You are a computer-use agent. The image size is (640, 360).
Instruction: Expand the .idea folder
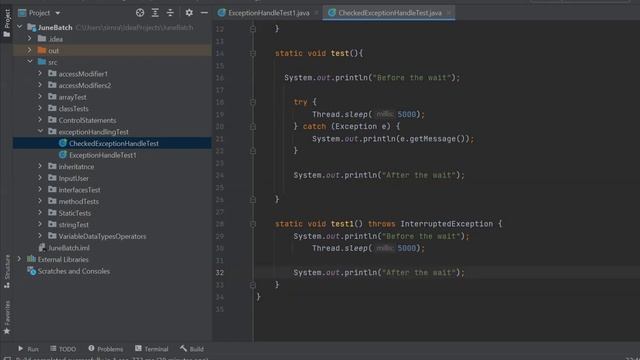click(29, 38)
